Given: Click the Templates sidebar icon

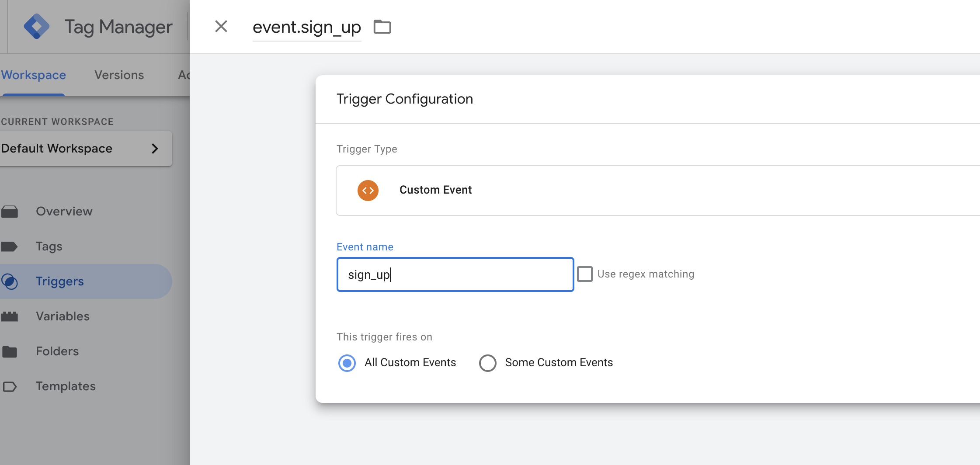Looking at the screenshot, I should 10,386.
